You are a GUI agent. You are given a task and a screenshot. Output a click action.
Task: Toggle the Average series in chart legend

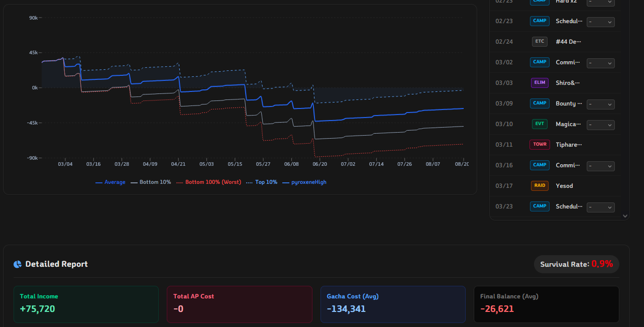click(111, 182)
